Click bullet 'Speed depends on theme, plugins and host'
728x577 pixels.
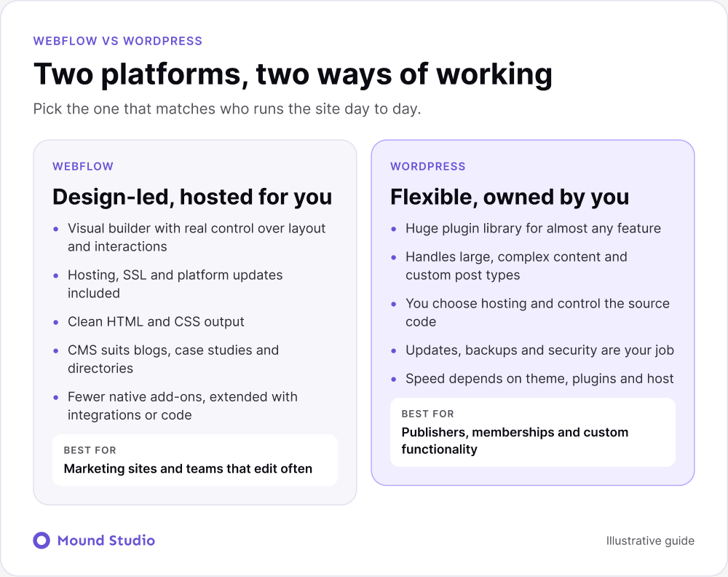click(539, 379)
